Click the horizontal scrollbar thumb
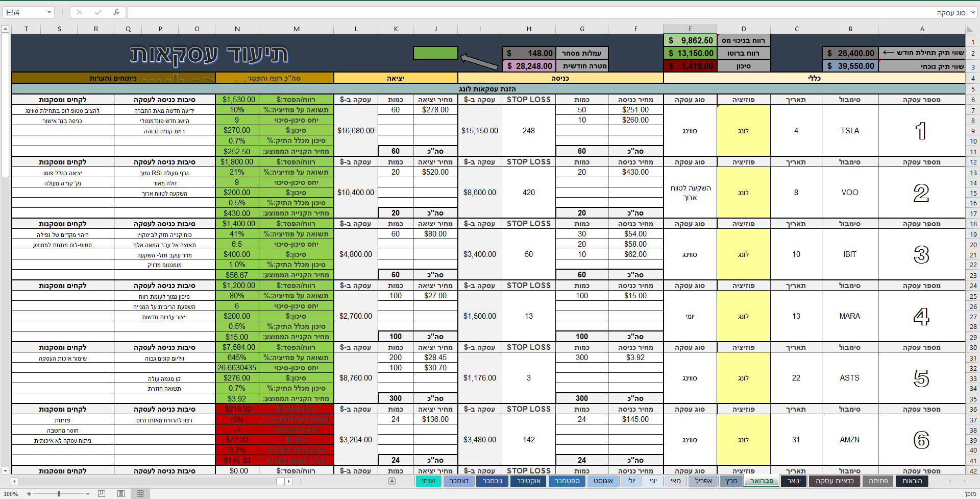 pyautogui.click(x=280, y=481)
